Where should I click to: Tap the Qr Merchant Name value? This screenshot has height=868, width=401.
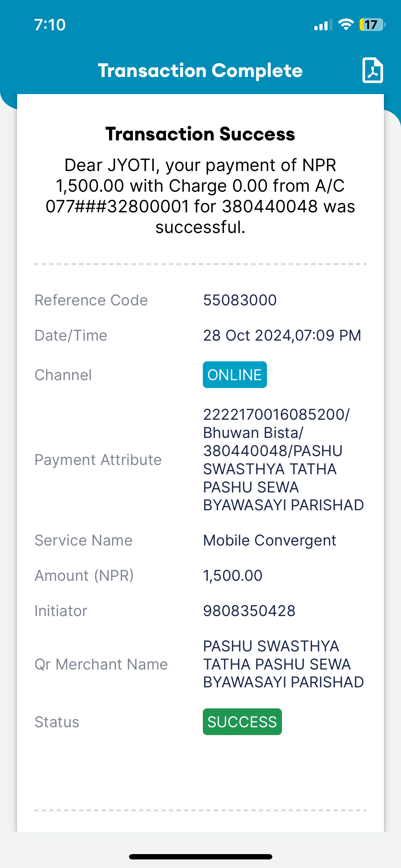tap(283, 664)
